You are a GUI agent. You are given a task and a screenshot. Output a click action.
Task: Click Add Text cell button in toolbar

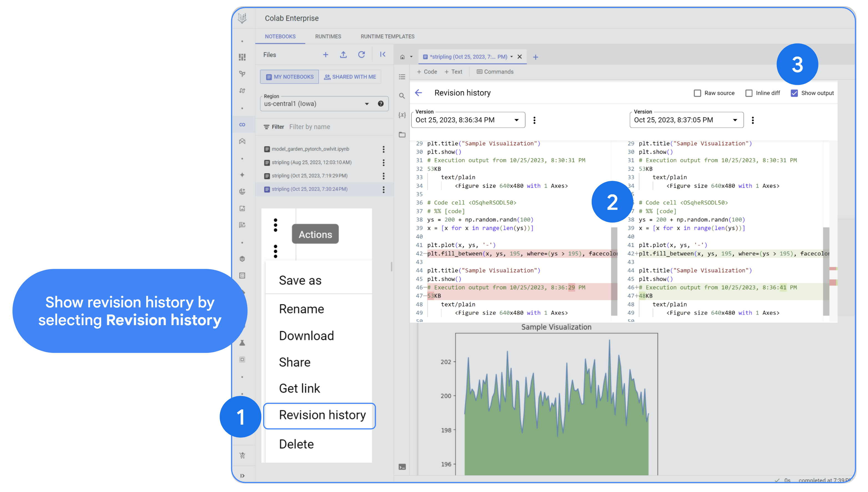(x=454, y=72)
